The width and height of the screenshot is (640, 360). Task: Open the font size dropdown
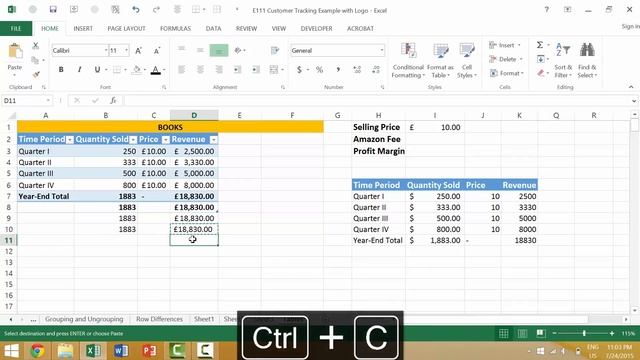click(x=126, y=50)
